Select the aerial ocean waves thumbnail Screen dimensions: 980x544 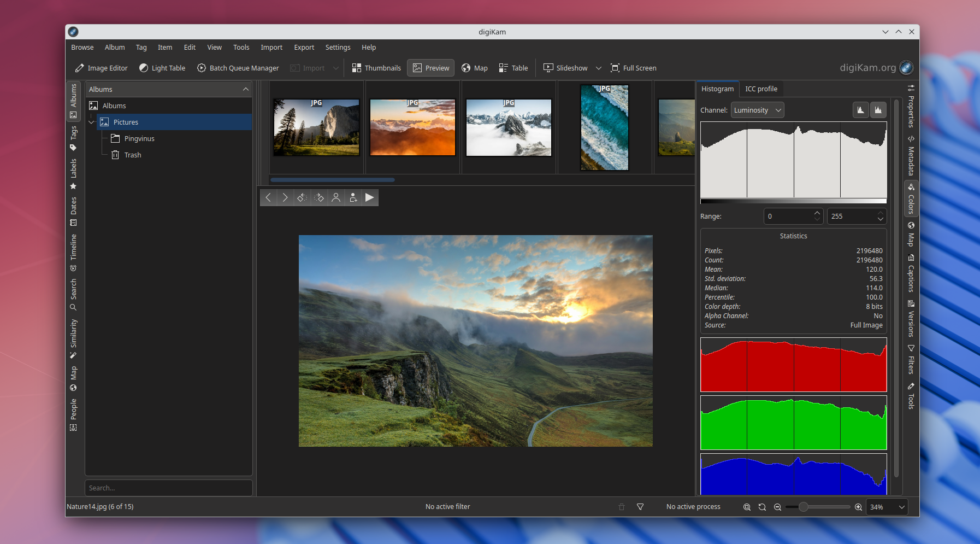pos(604,127)
